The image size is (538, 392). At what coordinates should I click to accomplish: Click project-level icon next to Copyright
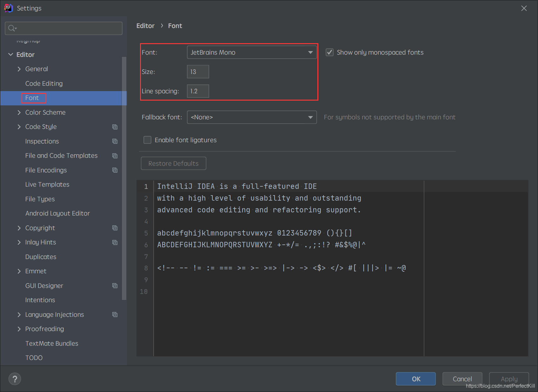click(x=115, y=228)
